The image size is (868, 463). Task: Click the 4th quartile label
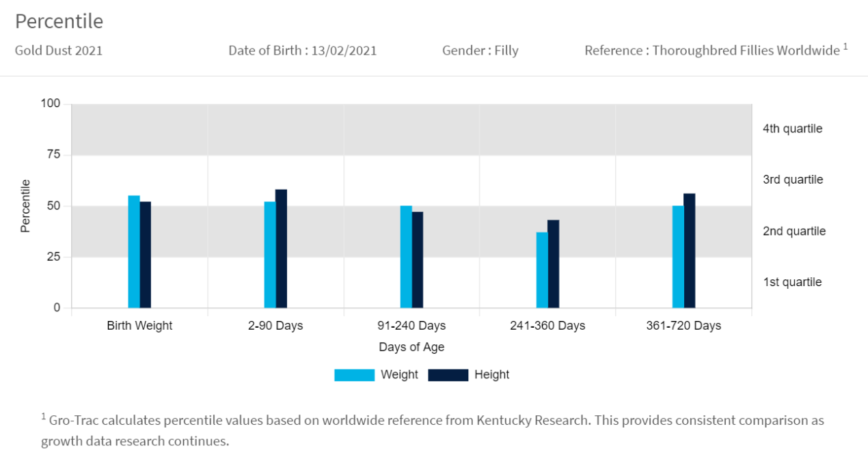792,128
